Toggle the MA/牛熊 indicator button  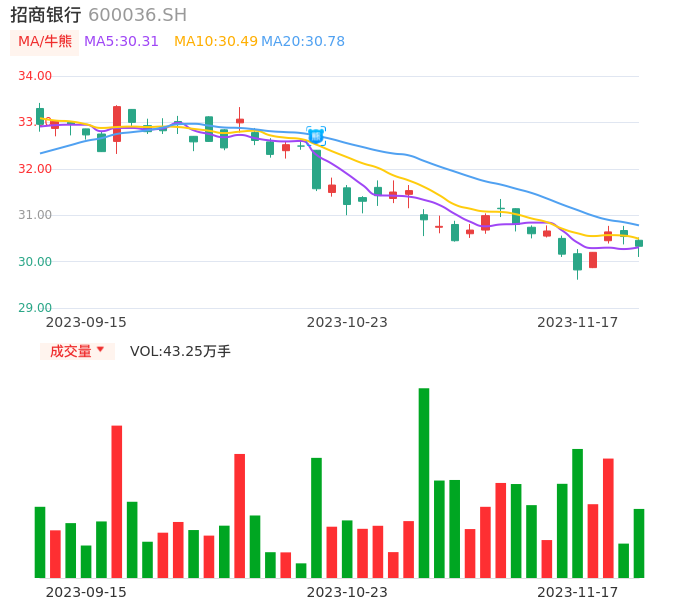coord(45,42)
